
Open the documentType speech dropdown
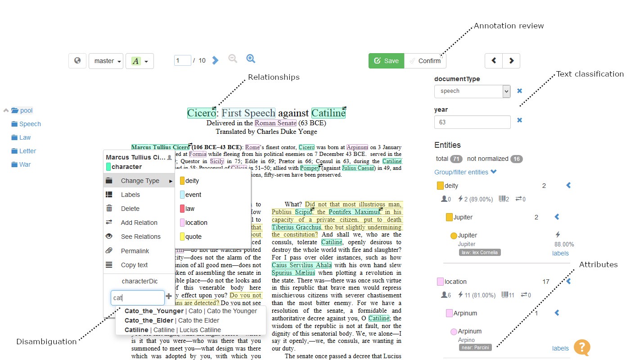pos(472,91)
